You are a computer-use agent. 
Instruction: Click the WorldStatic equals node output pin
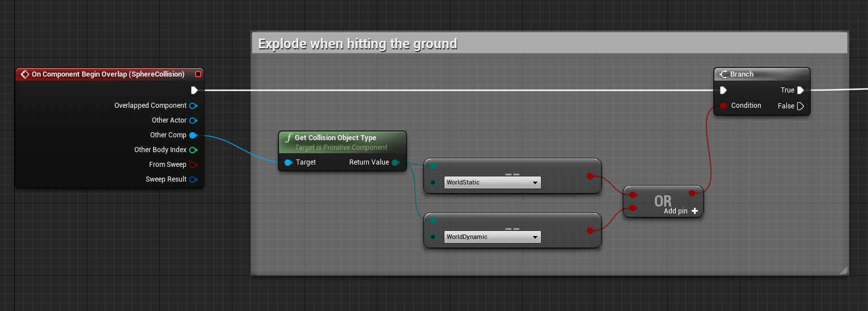(590, 176)
